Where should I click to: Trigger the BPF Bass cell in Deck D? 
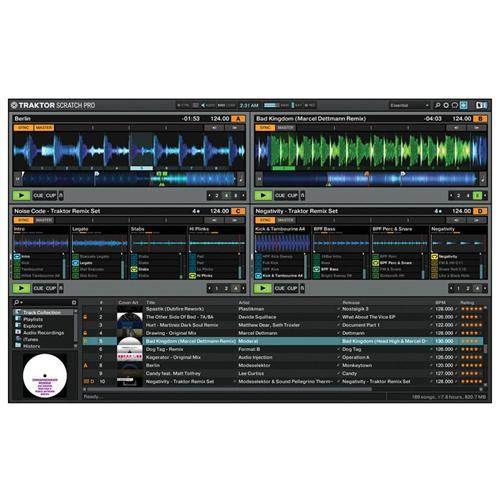[x=317, y=269]
